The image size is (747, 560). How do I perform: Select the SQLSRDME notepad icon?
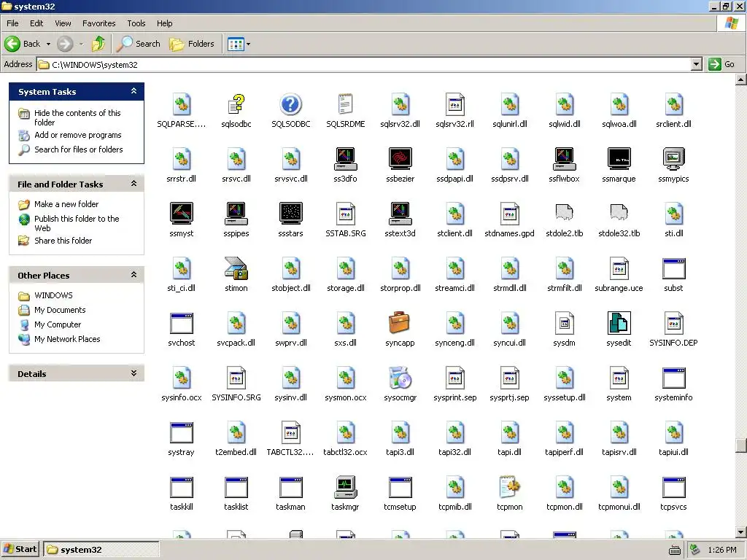coord(345,104)
